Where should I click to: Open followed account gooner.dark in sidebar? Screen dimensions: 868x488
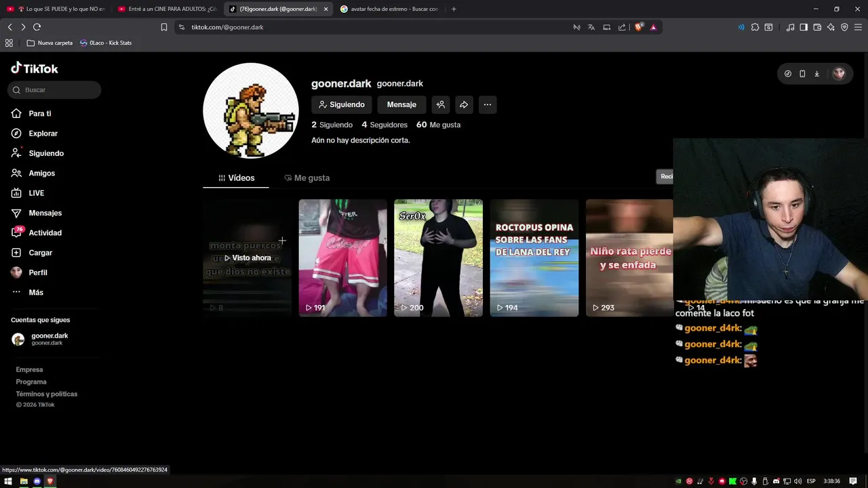pos(41,339)
